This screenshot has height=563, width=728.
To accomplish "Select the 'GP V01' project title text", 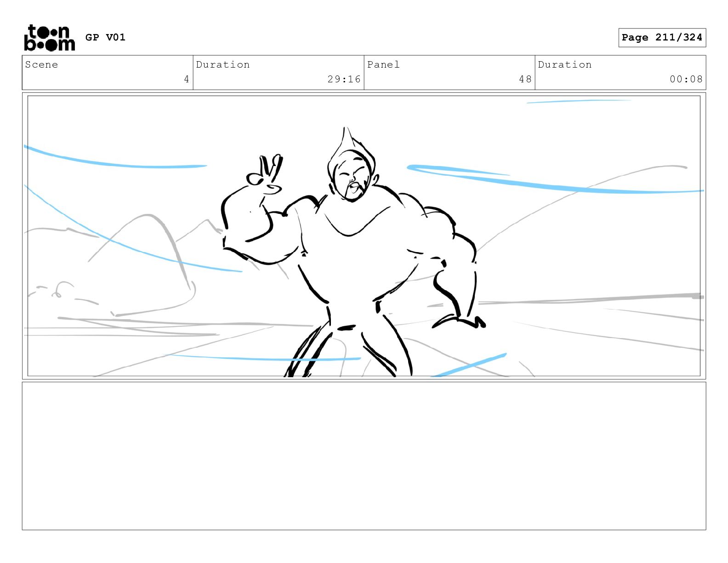I will click(105, 37).
